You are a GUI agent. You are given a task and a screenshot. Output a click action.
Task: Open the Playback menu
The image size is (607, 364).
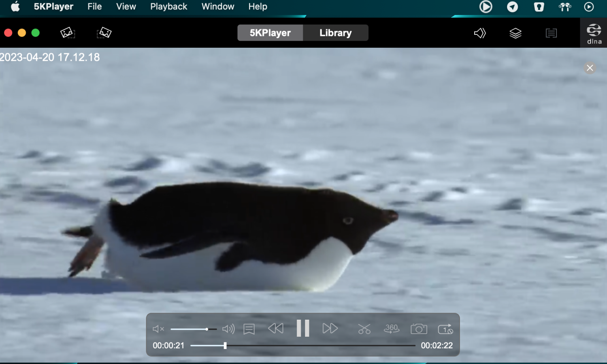coord(168,7)
